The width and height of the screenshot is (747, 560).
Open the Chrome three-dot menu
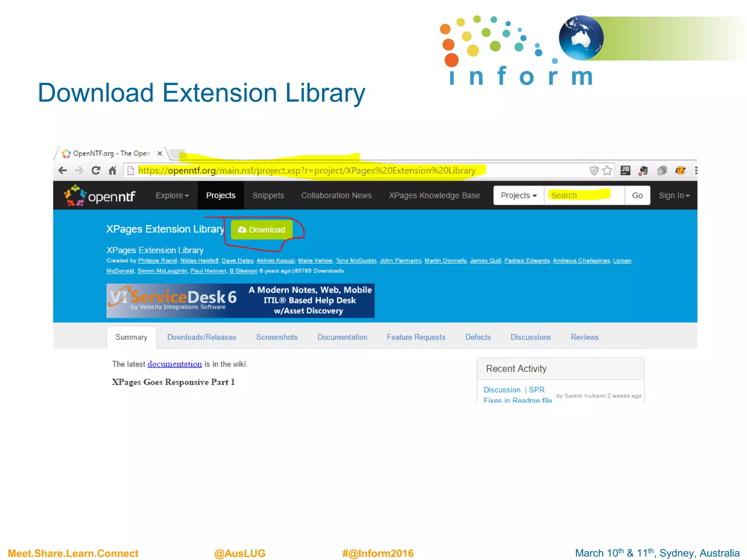(x=696, y=170)
